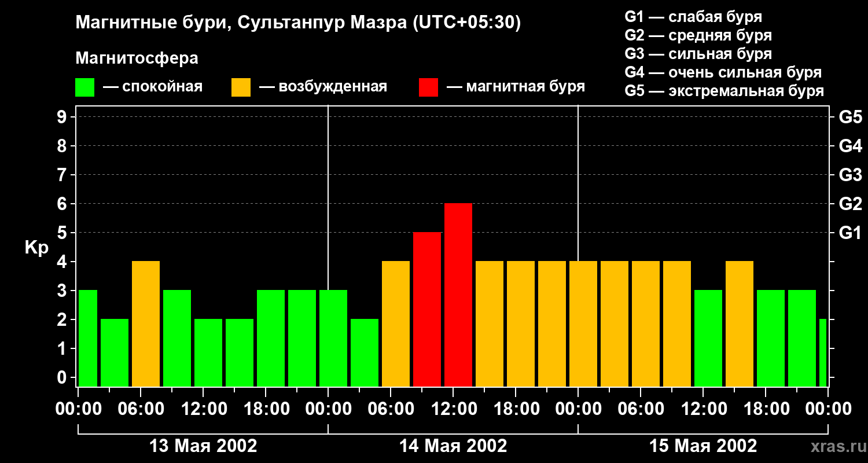Click the '— магнитная буря' legend label
868x463 pixels.
tap(516, 87)
